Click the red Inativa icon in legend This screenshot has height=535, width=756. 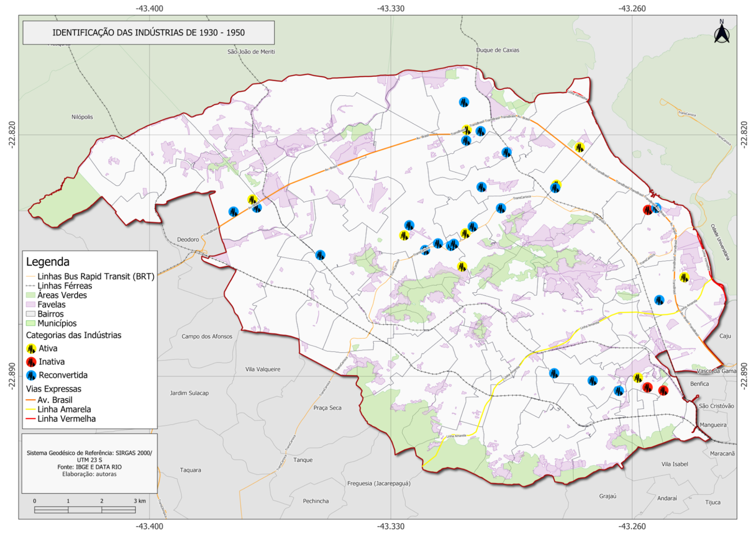[31, 362]
